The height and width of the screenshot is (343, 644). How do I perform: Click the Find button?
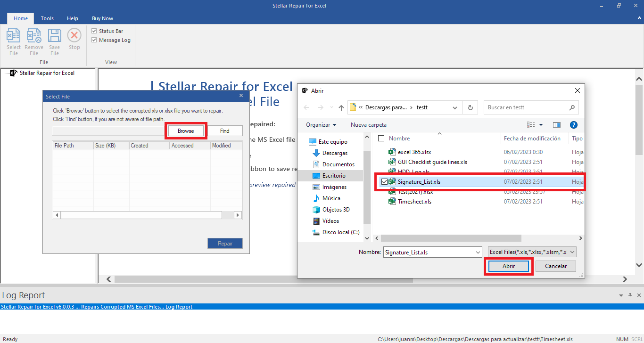tap(225, 131)
